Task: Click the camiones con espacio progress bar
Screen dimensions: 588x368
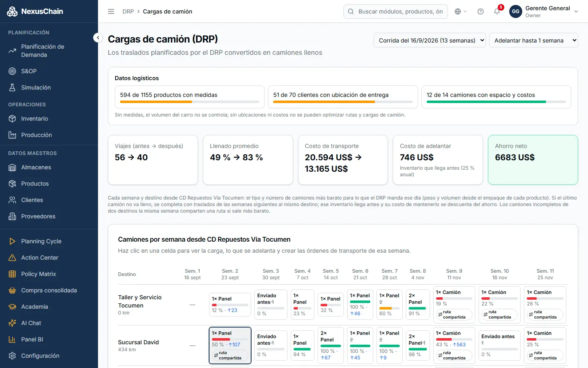Action: tap(496, 101)
